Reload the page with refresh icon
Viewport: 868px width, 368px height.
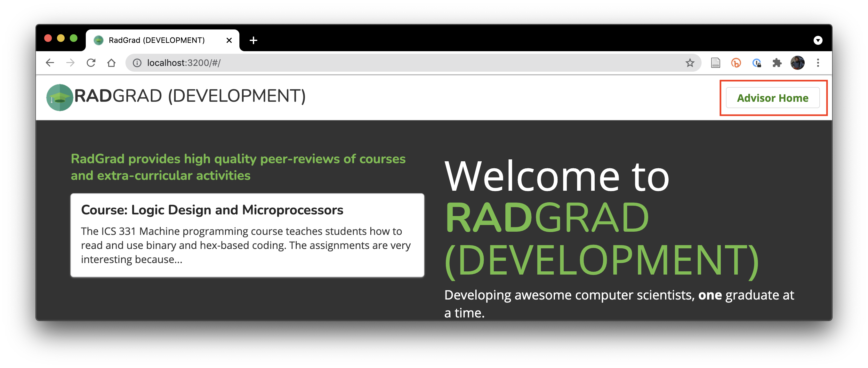(x=91, y=63)
